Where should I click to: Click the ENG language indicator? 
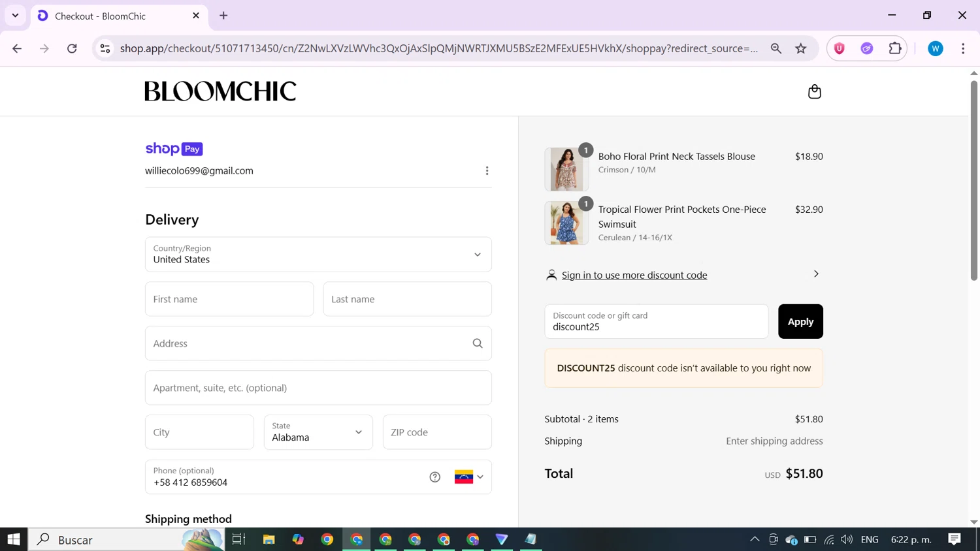tap(870, 539)
